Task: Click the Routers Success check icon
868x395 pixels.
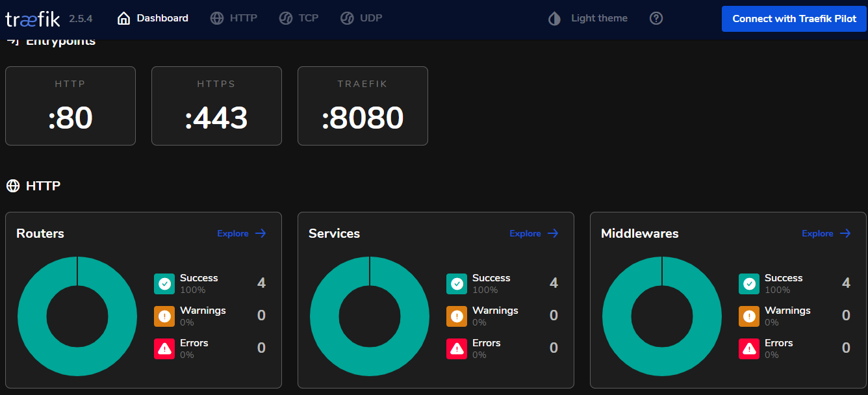Action: pyautogui.click(x=164, y=284)
